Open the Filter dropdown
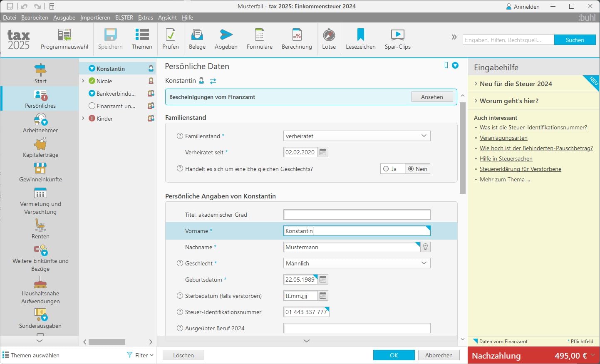The image size is (600, 364). click(x=140, y=355)
